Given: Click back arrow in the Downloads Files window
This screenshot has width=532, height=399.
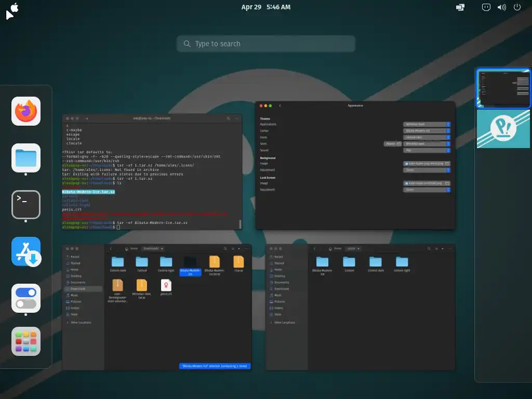Looking at the screenshot, I should [111, 249].
